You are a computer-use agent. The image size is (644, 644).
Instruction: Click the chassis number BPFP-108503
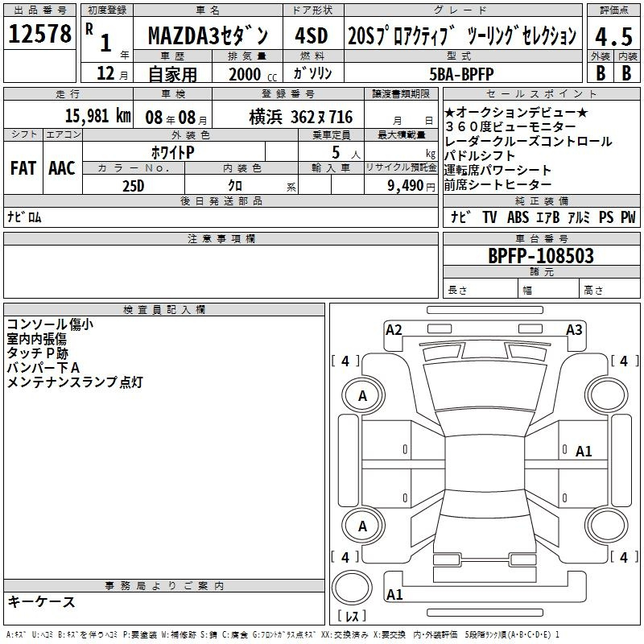pyautogui.click(x=541, y=256)
